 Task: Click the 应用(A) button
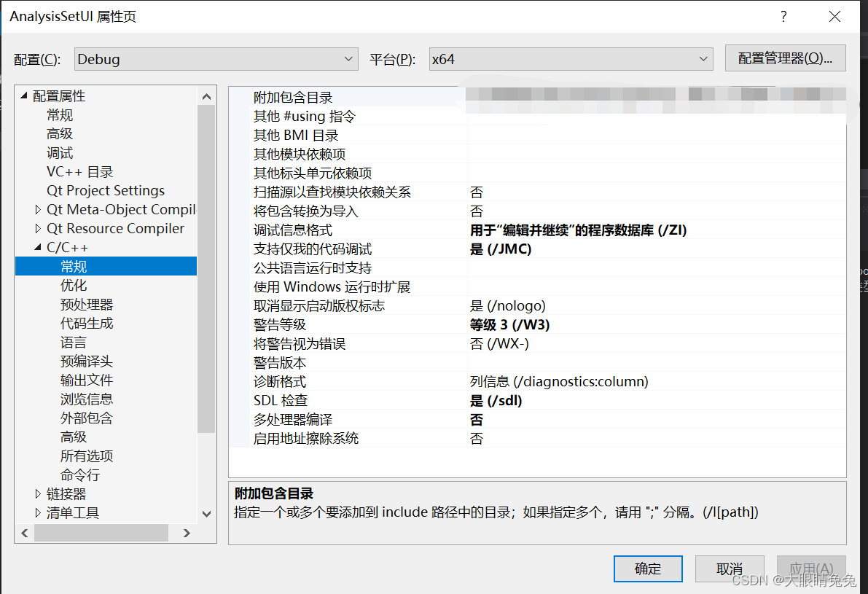click(x=811, y=568)
